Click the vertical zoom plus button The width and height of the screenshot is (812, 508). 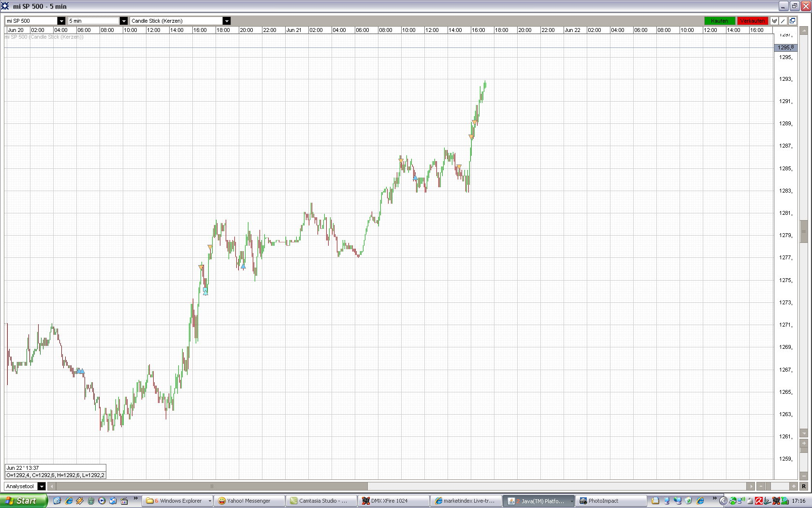tap(804, 443)
